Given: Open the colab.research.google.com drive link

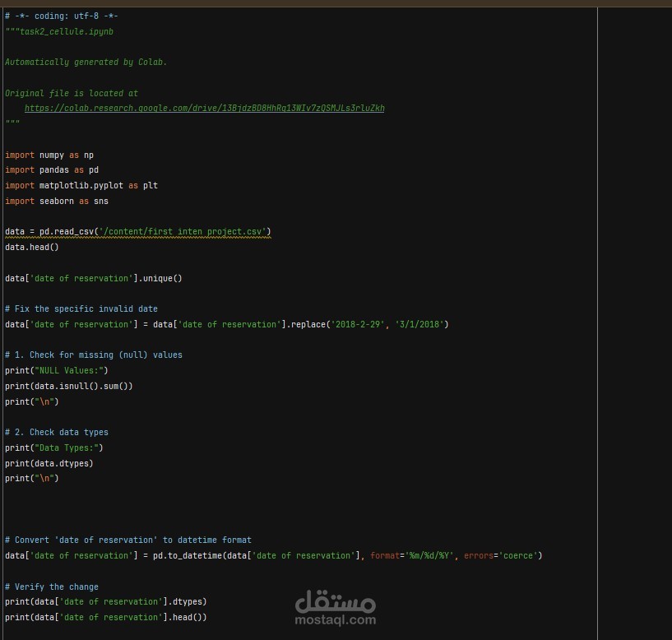Looking at the screenshot, I should [x=205, y=108].
